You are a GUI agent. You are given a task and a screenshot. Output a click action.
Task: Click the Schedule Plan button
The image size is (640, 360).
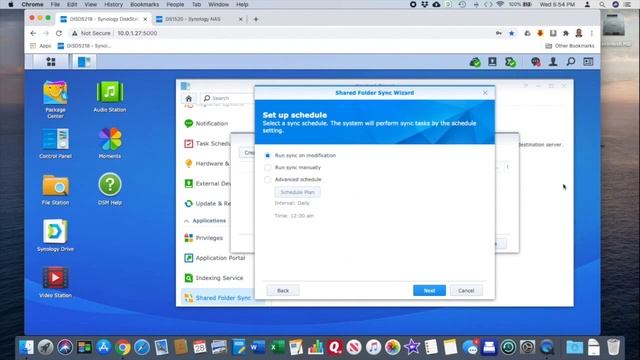click(x=298, y=192)
